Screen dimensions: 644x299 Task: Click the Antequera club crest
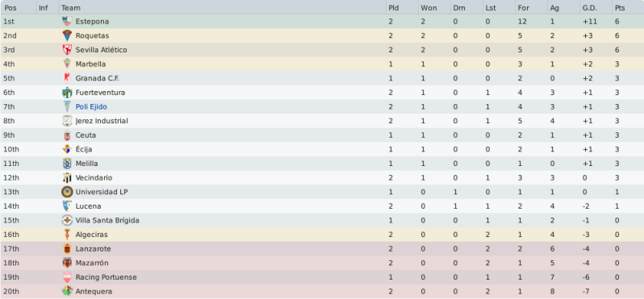67,292
